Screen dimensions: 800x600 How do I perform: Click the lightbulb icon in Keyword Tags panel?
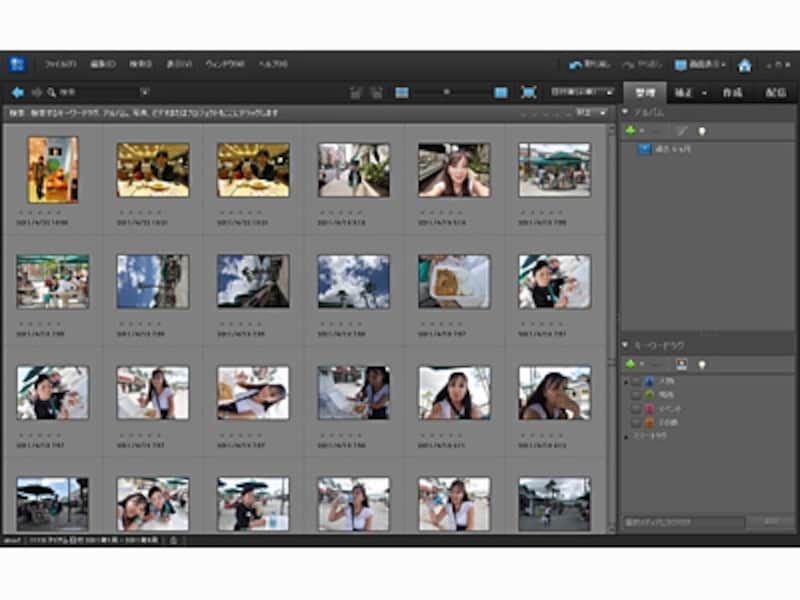702,364
